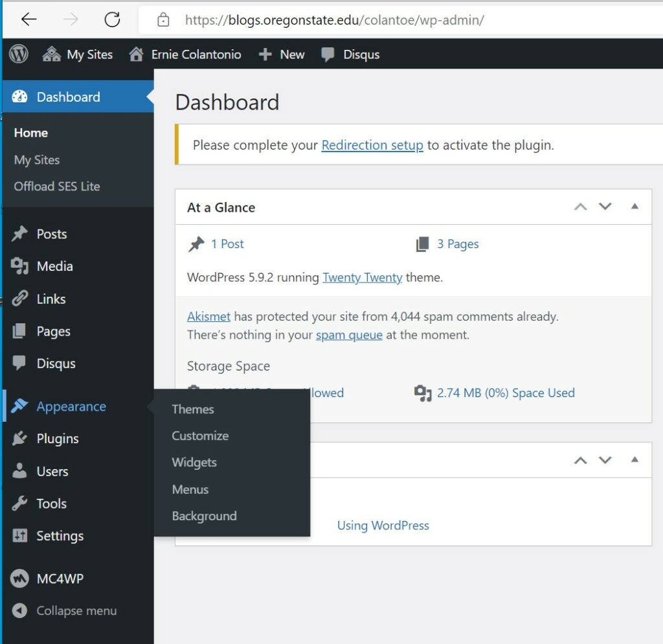
Task: Toggle the second dashboard panel triangle
Action: pyautogui.click(x=635, y=459)
